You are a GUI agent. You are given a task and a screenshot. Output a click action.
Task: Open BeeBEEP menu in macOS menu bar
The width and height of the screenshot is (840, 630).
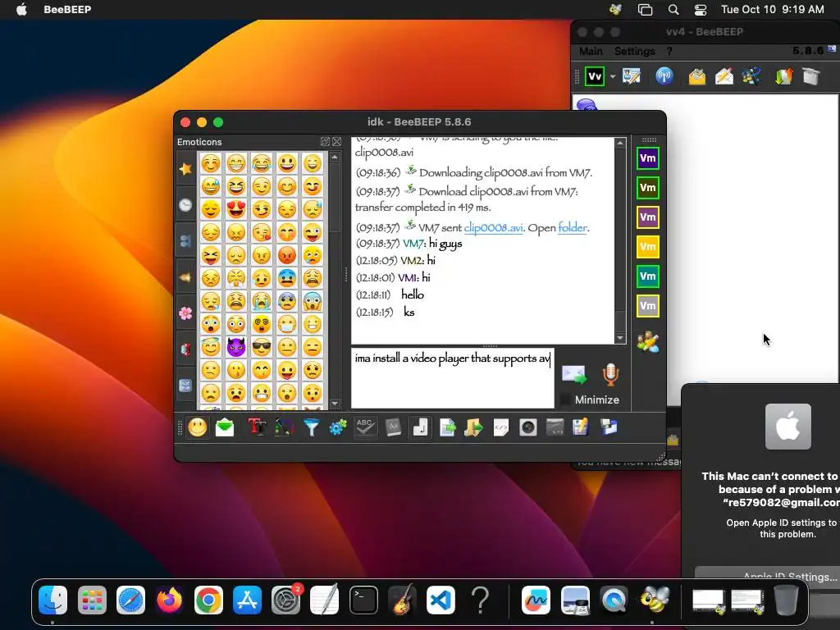pyautogui.click(x=67, y=9)
